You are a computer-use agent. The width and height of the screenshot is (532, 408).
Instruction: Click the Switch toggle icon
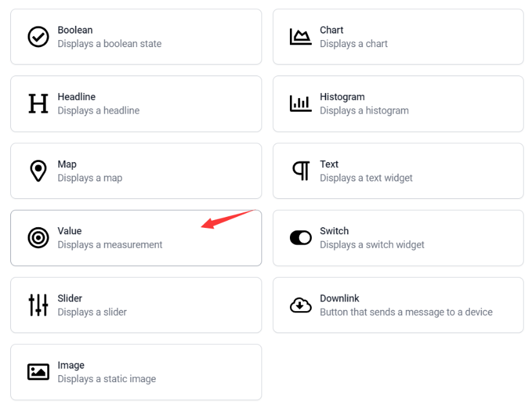pos(301,238)
